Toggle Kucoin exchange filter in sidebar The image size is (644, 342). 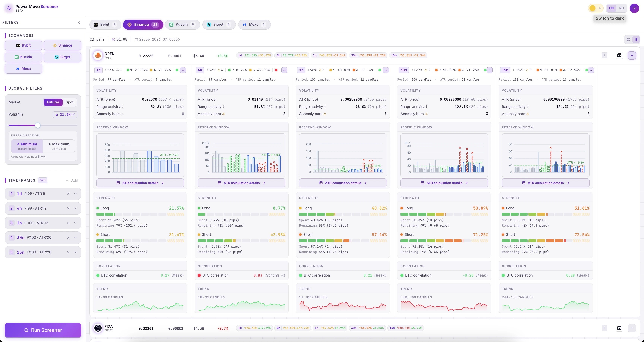tap(23, 57)
